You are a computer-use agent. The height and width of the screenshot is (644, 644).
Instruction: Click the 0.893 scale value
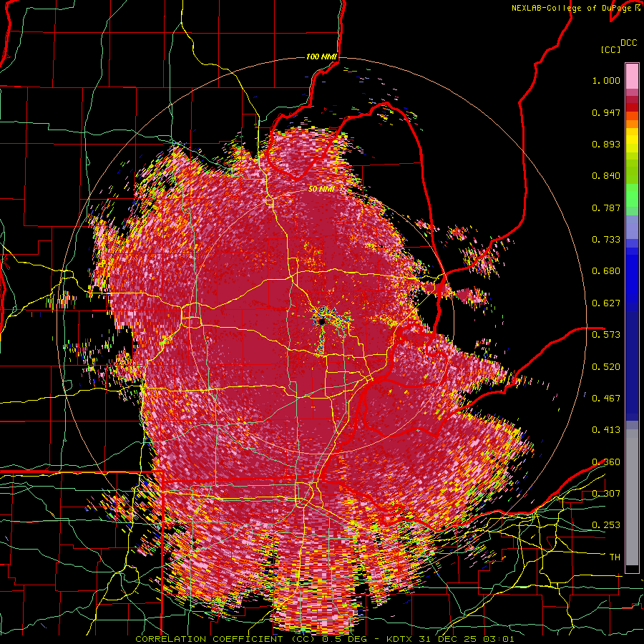606,144
